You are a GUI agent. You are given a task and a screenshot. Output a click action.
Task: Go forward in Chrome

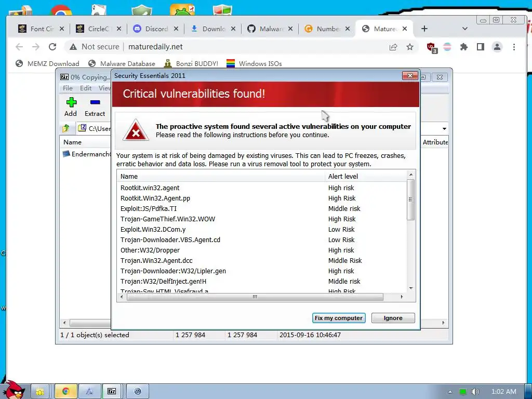36,47
